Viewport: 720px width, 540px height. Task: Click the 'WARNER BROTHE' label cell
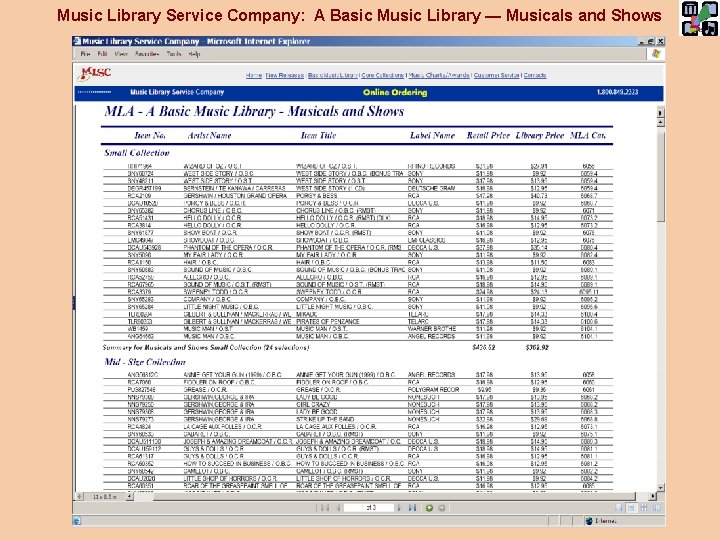tap(432, 329)
